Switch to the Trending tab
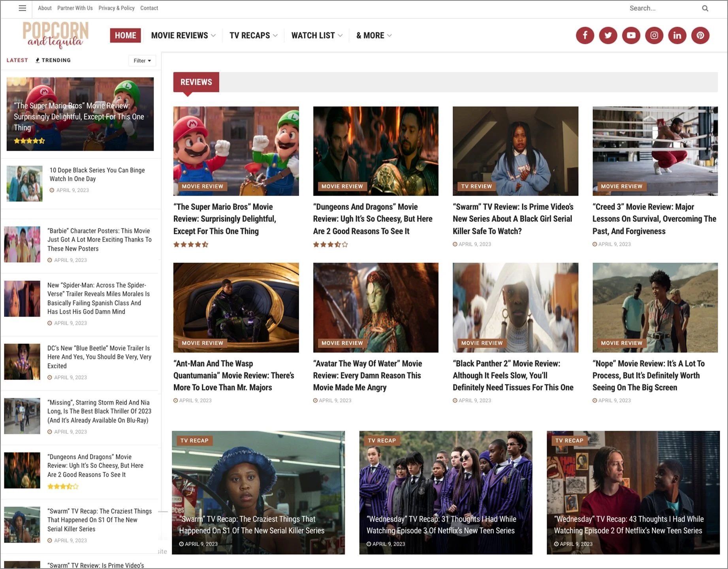The width and height of the screenshot is (728, 569). click(53, 60)
